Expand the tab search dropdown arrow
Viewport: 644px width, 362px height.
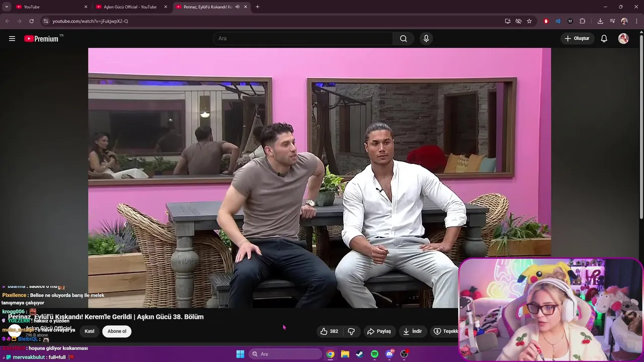(7, 7)
